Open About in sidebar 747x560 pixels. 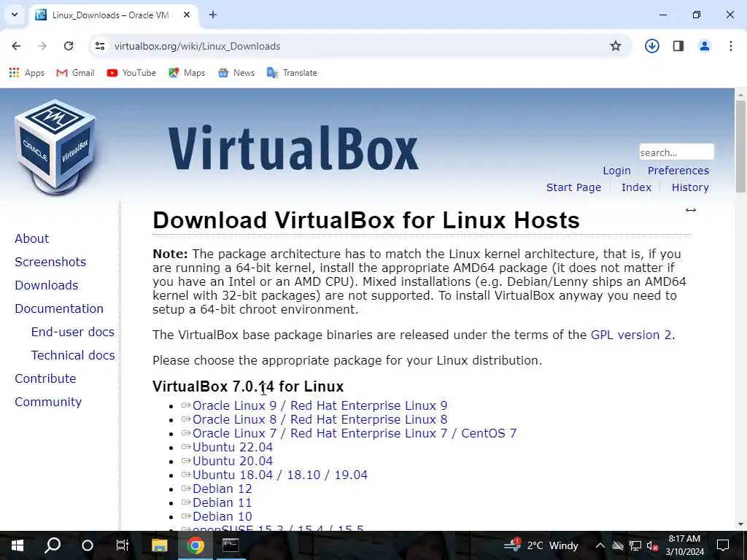coord(31,238)
